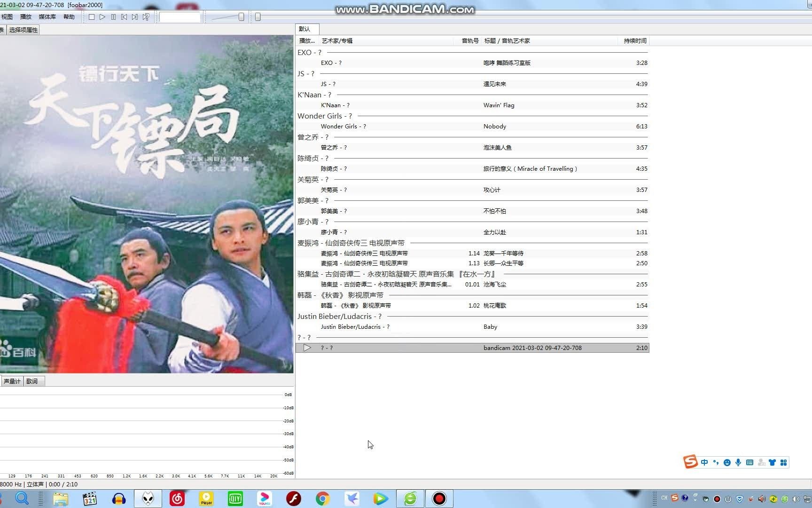Select the JS track 遇见未来
812x508 pixels.
coord(472,84)
